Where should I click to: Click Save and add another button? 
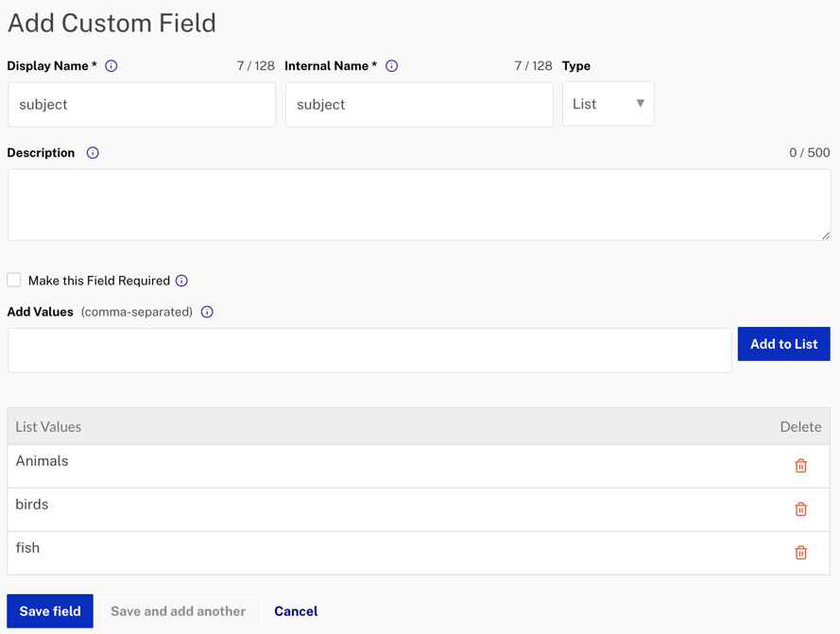178,611
